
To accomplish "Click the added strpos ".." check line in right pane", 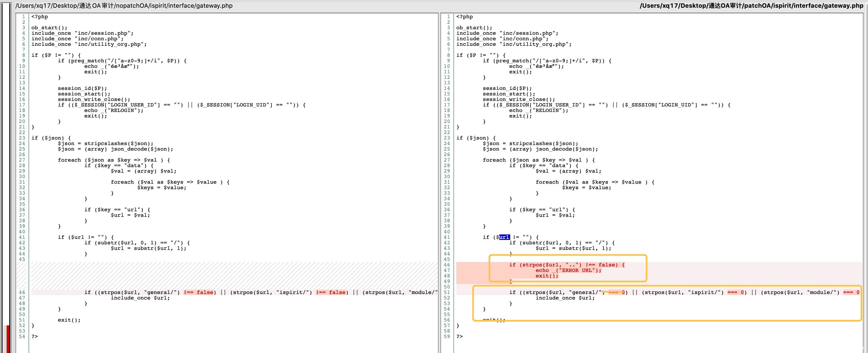I will tap(567, 265).
